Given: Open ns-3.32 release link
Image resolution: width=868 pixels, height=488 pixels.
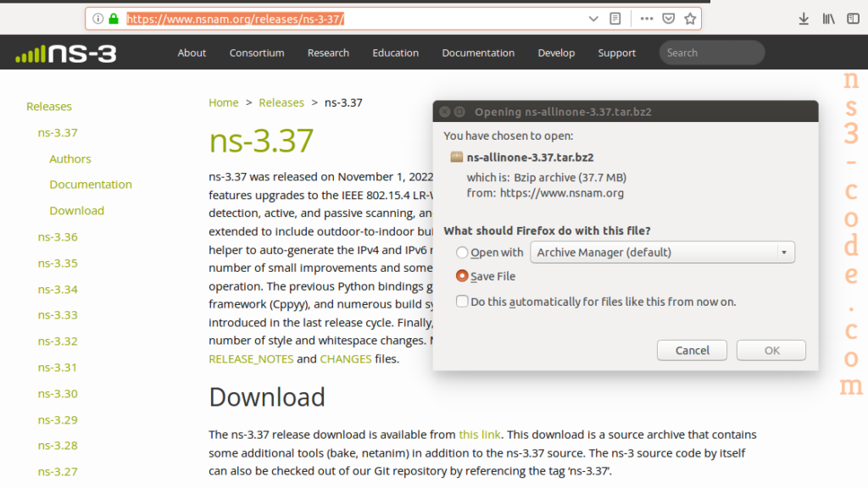Looking at the screenshot, I should point(58,341).
